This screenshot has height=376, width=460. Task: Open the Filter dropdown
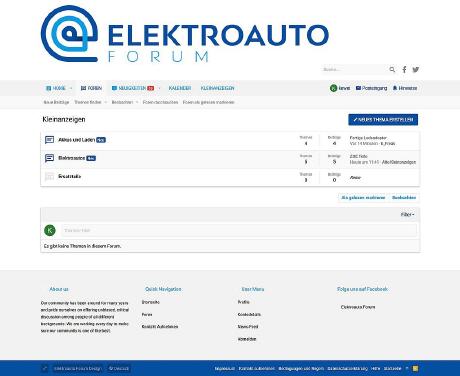408,215
